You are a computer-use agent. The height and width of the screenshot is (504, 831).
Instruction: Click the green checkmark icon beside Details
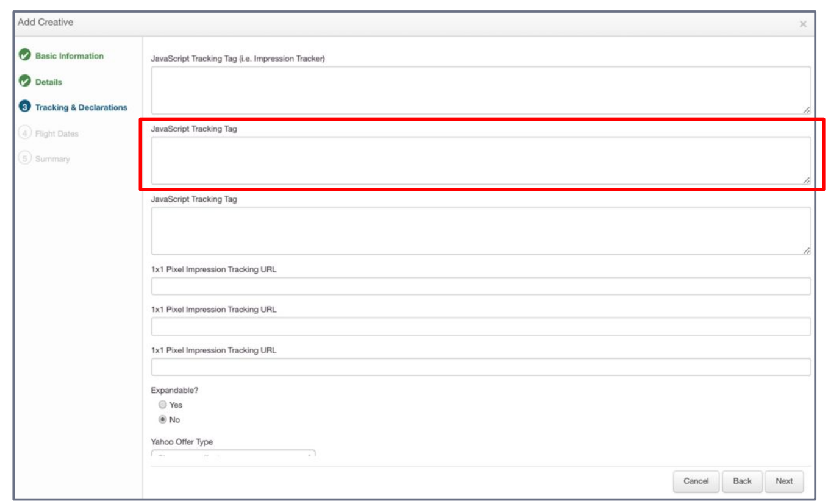[x=25, y=81]
